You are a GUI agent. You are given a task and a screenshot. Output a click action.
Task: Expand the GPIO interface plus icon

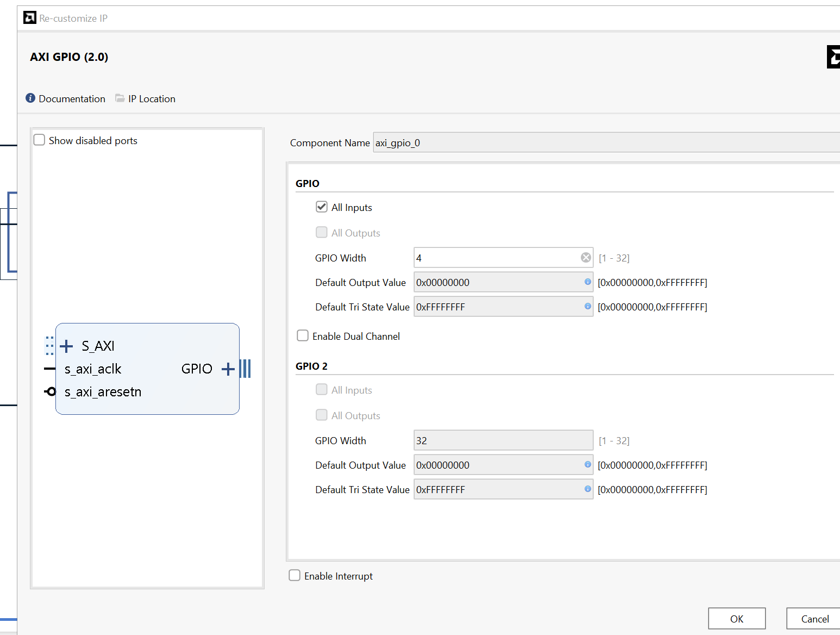(228, 369)
